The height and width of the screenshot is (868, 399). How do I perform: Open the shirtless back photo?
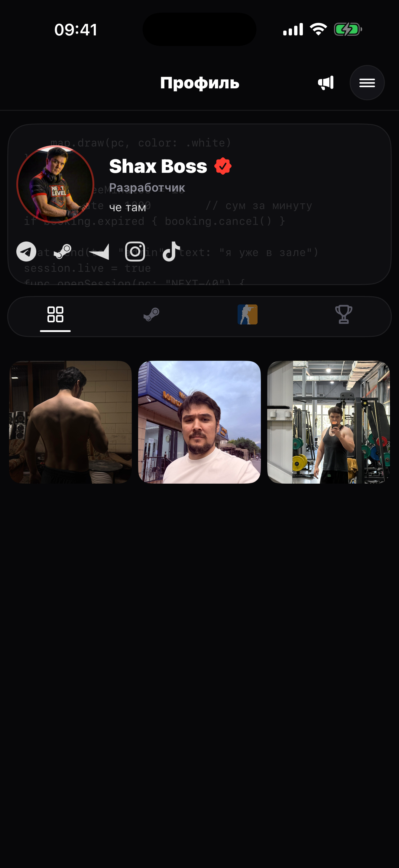point(70,422)
